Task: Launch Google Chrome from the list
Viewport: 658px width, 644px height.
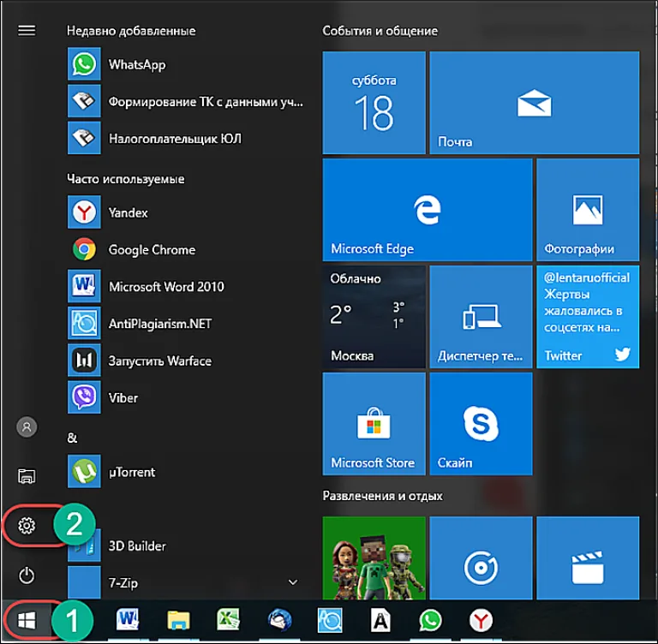Action: point(185,249)
